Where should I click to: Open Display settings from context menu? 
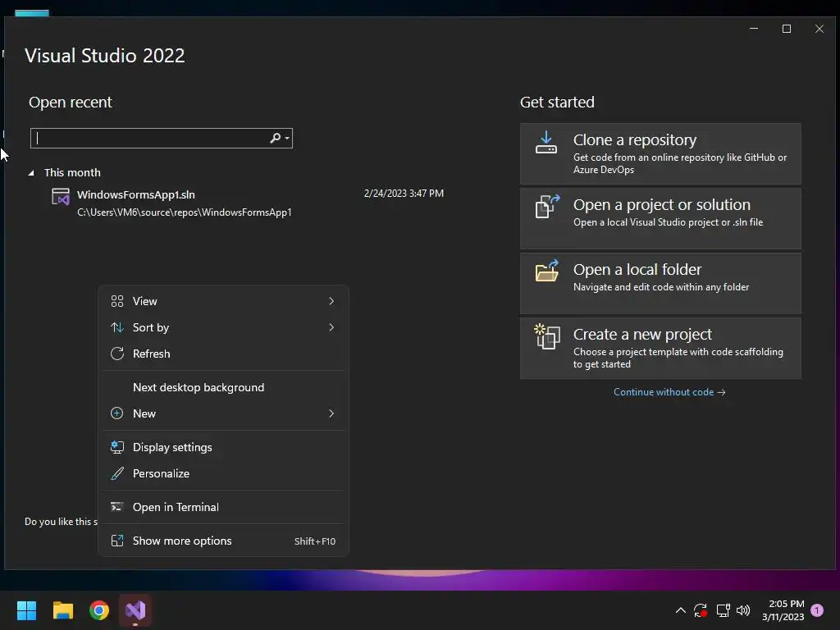pyautogui.click(x=223, y=447)
